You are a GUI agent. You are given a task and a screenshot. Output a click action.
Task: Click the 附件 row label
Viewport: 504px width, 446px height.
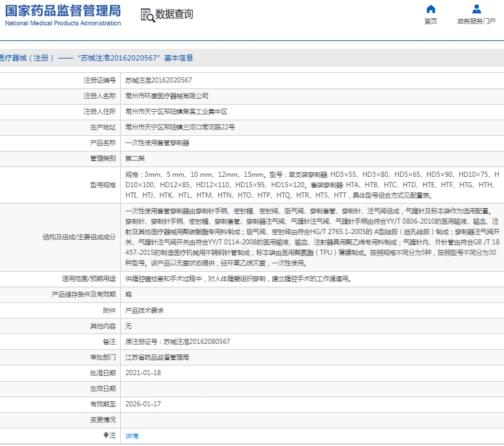(109, 311)
